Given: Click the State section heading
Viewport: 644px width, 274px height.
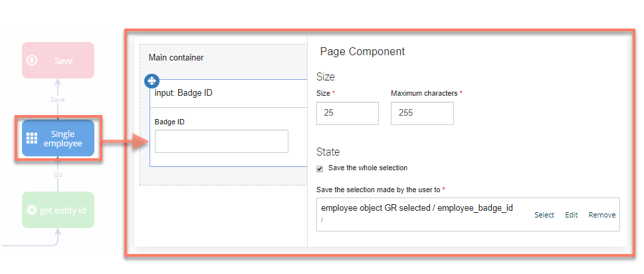Looking at the screenshot, I should 328,152.
